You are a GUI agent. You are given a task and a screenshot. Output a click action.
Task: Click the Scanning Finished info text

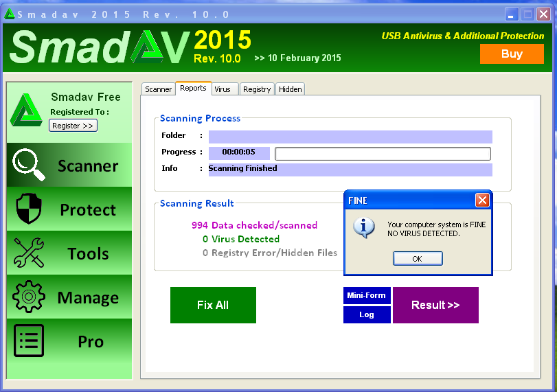pos(242,168)
